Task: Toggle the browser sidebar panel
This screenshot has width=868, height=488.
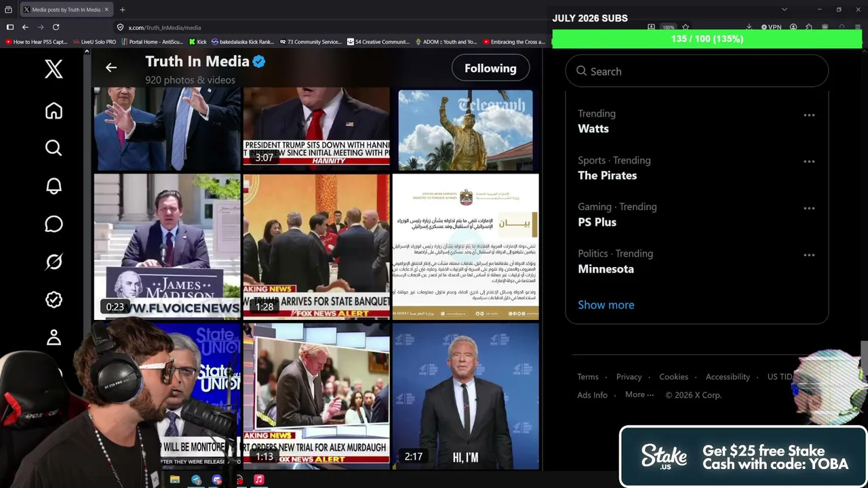Action: [x=9, y=27]
